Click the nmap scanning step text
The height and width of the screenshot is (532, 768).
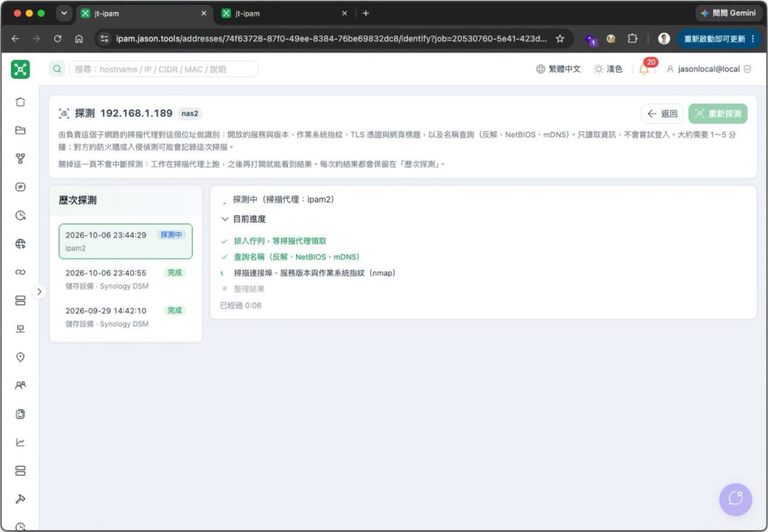pos(314,273)
